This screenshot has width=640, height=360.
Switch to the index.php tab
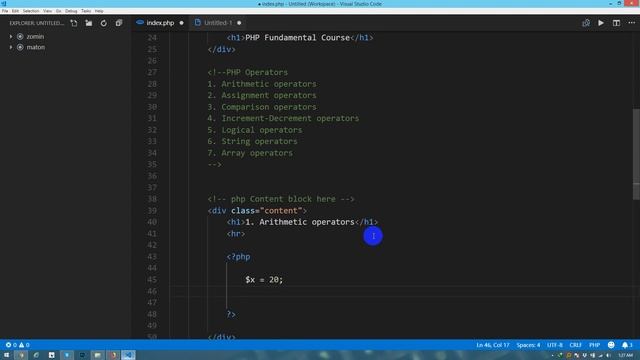coord(160,23)
